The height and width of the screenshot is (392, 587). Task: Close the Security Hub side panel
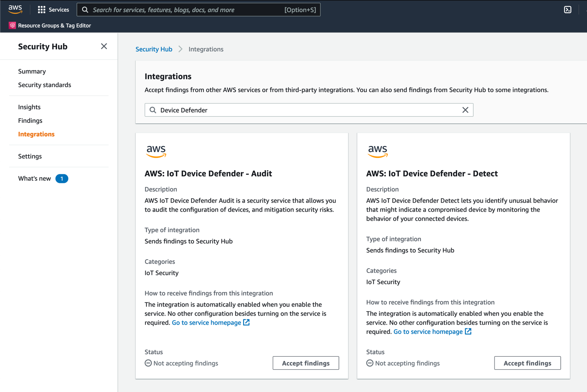(104, 46)
